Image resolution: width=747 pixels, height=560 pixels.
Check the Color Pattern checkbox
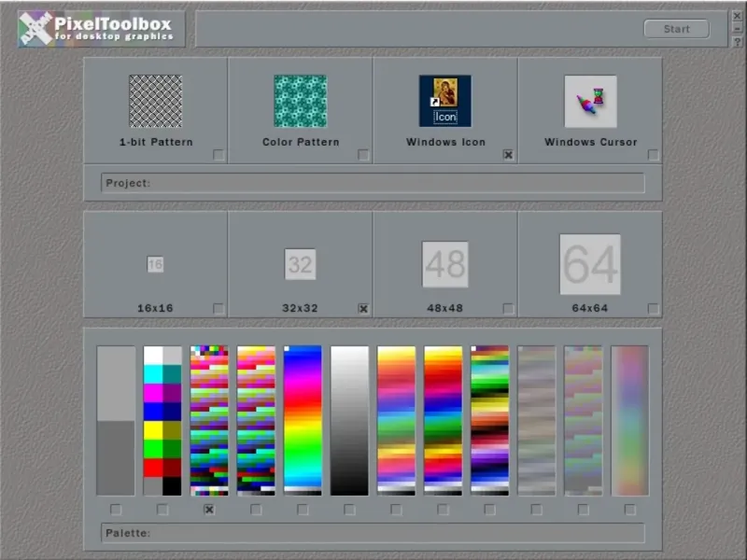pos(363,155)
